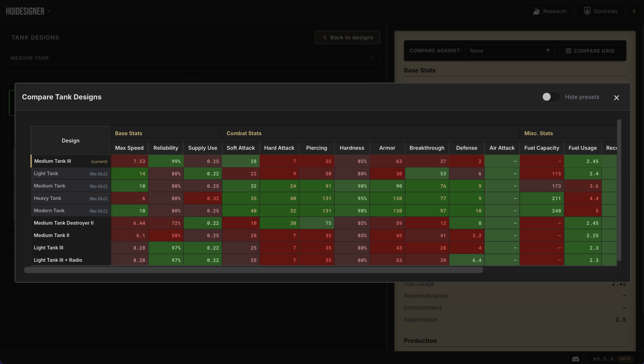Image resolution: width=644 pixels, height=364 pixels.
Task: Click Medium Tank Destroyer II piercing 75
Action: click(317, 223)
